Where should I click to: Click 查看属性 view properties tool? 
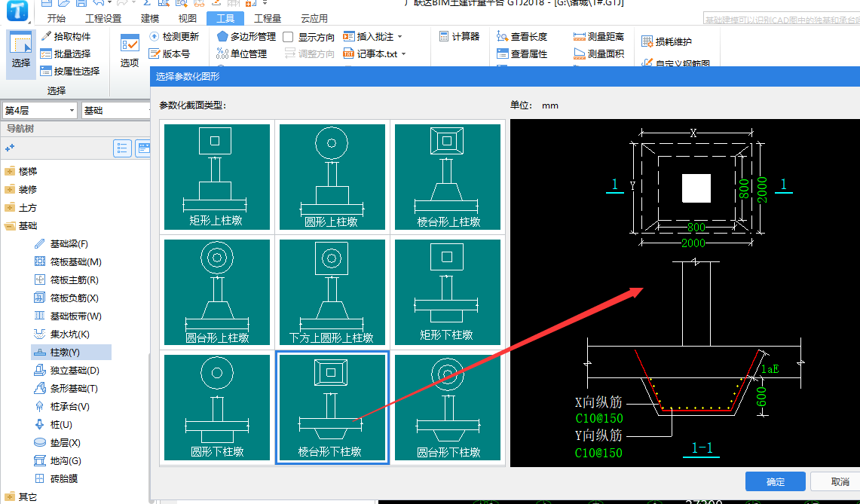tap(522, 53)
